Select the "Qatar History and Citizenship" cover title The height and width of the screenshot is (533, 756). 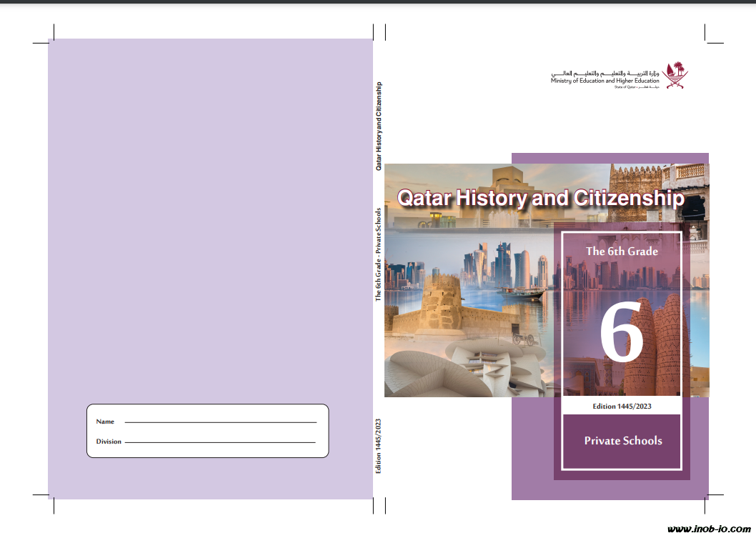(540, 198)
